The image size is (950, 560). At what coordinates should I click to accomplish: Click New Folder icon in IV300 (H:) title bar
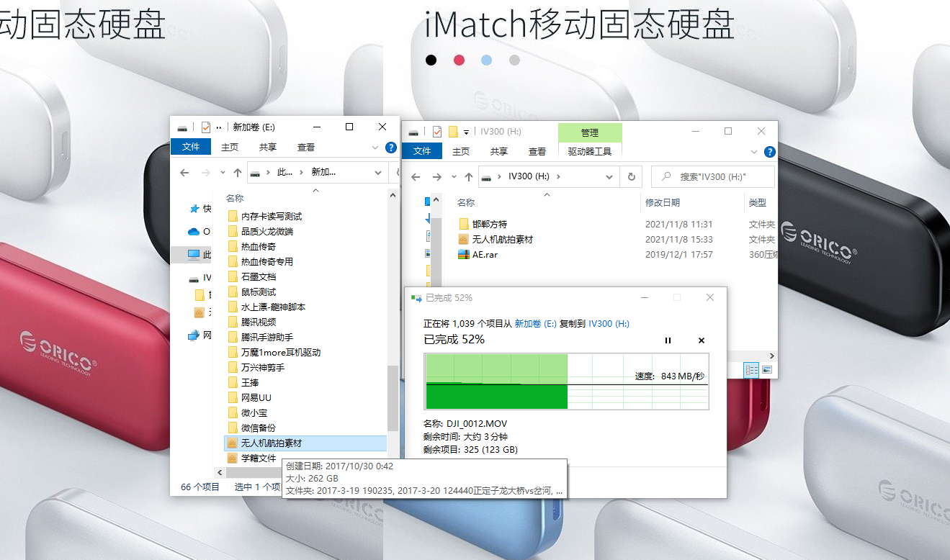(453, 132)
